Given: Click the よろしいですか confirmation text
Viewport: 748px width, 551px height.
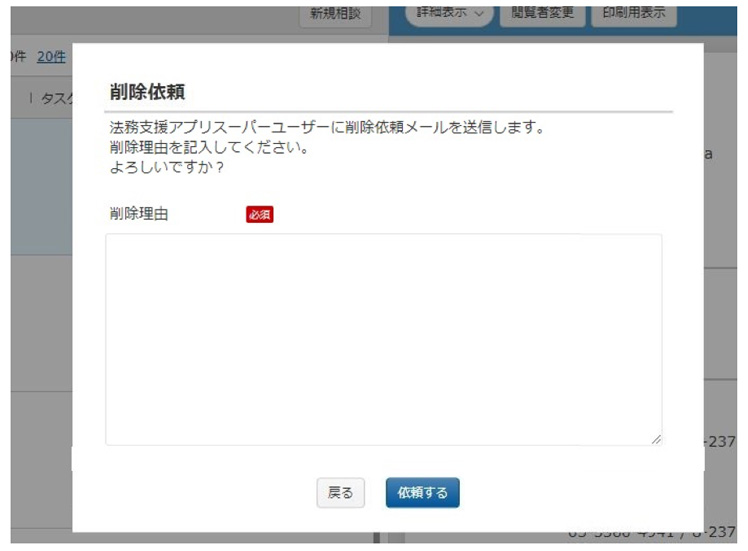Looking at the screenshot, I should point(166,167).
